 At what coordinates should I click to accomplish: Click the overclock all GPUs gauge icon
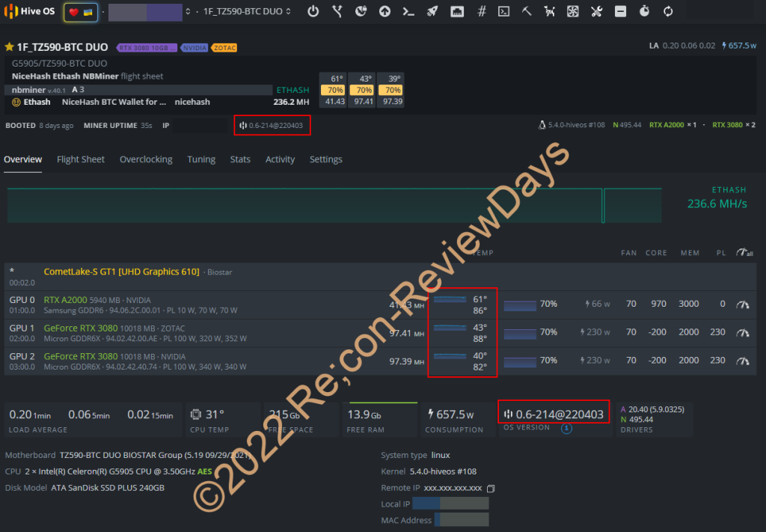[744, 253]
